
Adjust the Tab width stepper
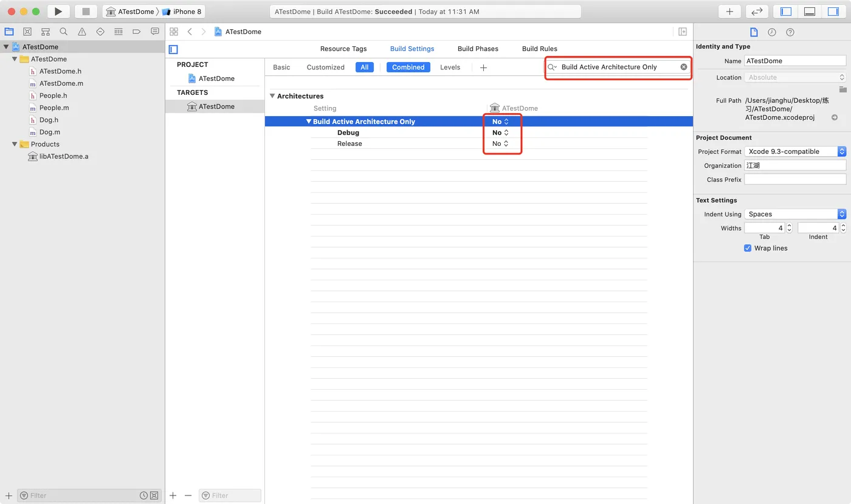[789, 228]
